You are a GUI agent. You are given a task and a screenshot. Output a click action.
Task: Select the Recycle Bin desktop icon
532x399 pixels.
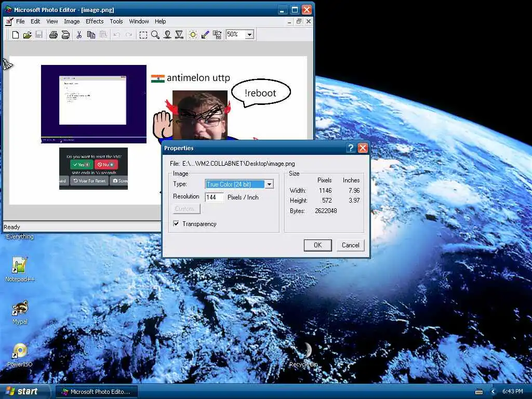point(303,355)
